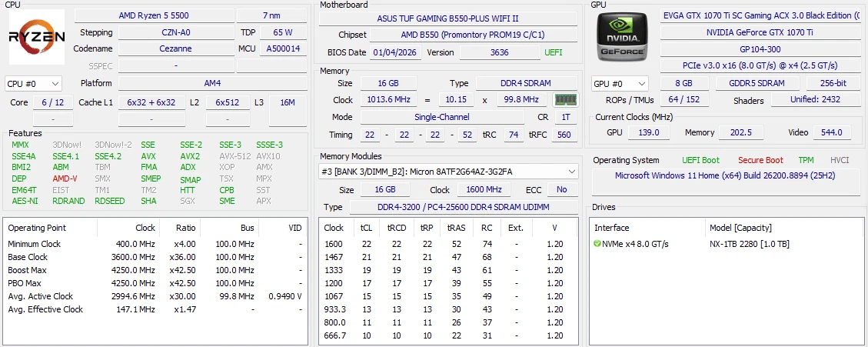Expand the memory module Micron 8ATF2G64AZ dropdown
This screenshot has width=868, height=347.
click(x=449, y=172)
